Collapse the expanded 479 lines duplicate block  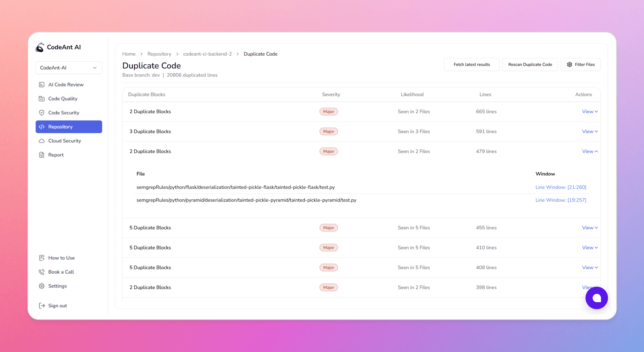click(588, 151)
